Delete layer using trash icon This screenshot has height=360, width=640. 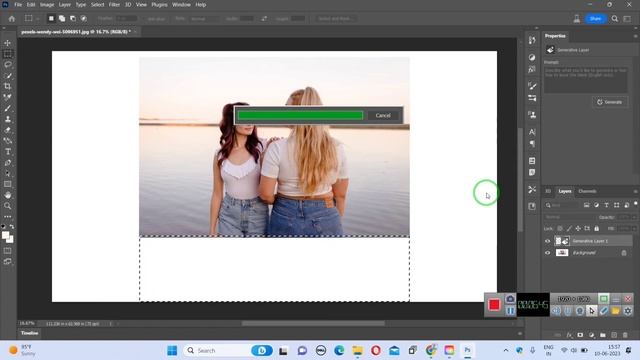625,335
